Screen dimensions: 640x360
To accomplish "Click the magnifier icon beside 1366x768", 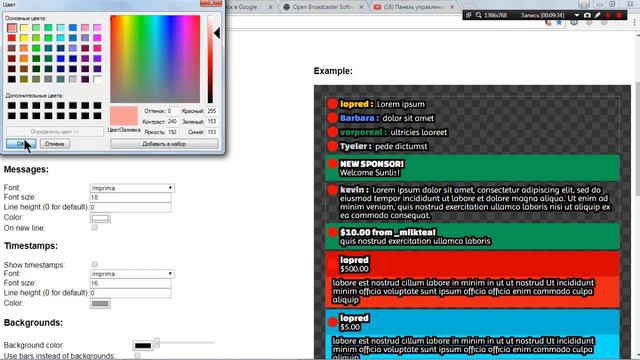I will 478,15.
